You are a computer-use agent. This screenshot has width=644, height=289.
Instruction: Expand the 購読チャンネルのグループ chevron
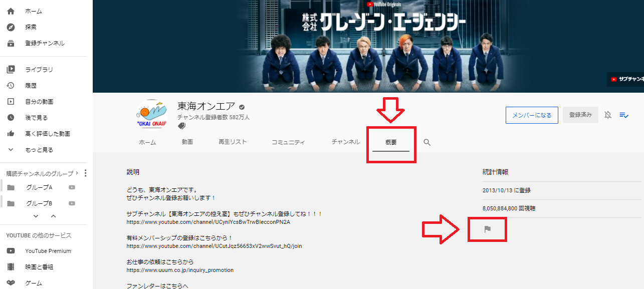[x=77, y=173]
